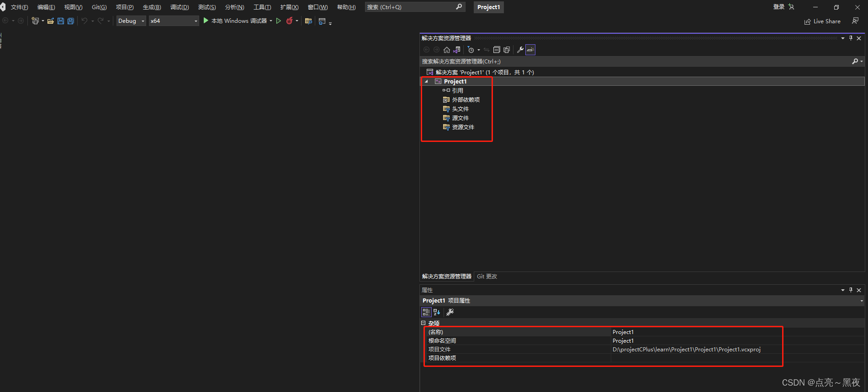Click the Save All double-disk icon

coord(71,21)
